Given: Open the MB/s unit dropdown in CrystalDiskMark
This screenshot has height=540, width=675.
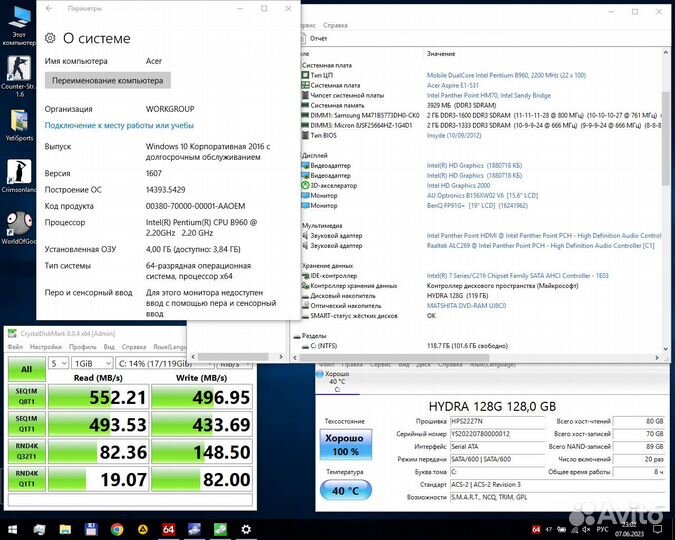Looking at the screenshot, I should click(x=234, y=363).
